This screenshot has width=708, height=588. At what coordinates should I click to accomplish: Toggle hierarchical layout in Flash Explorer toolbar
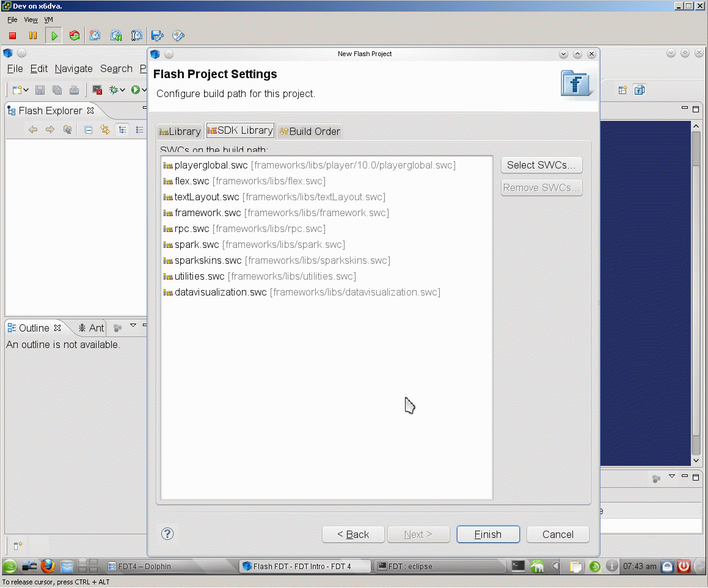[x=122, y=130]
